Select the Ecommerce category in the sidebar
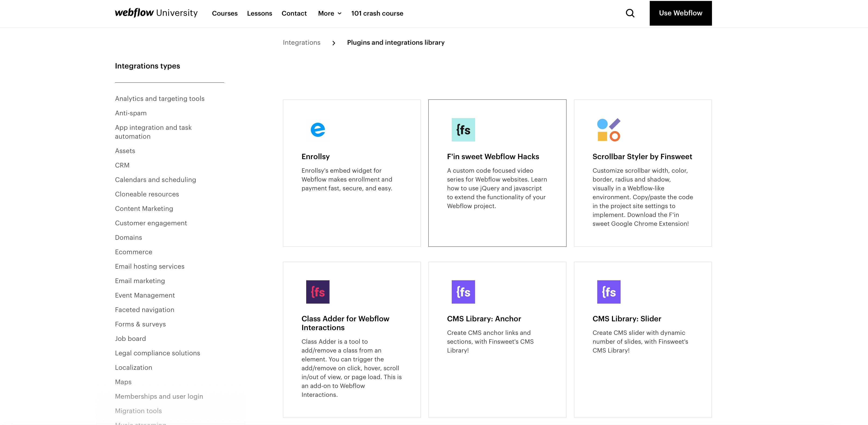 tap(133, 252)
